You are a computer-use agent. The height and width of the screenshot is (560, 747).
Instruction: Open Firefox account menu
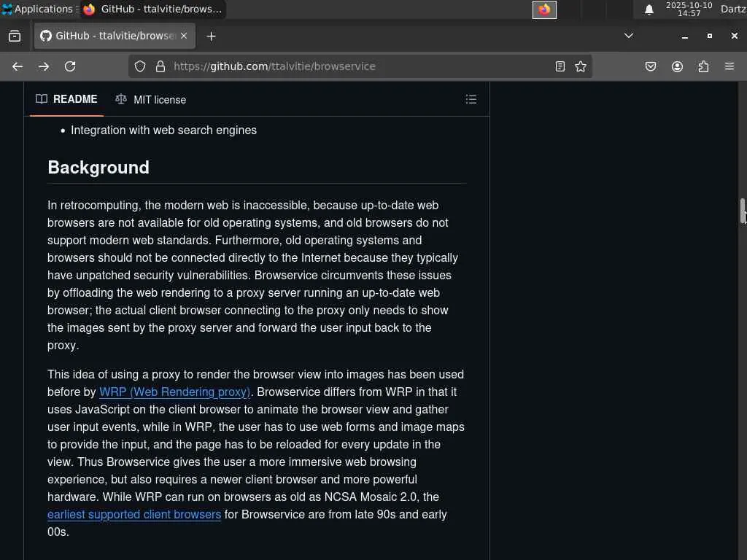(677, 66)
